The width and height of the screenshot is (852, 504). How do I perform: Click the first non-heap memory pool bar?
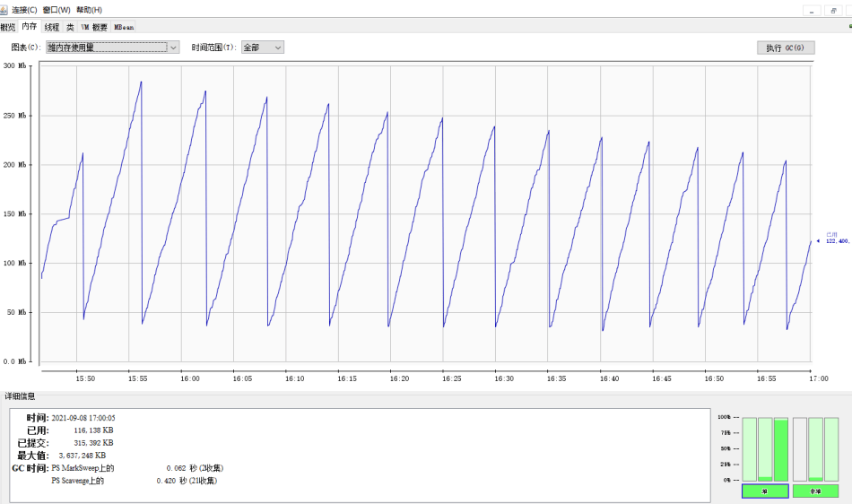click(799, 449)
